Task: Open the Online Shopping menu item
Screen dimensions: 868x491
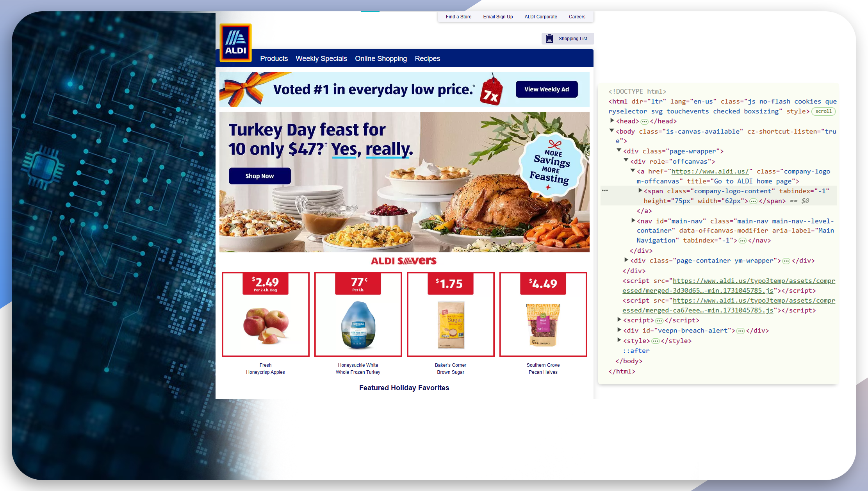Action: pos(381,59)
